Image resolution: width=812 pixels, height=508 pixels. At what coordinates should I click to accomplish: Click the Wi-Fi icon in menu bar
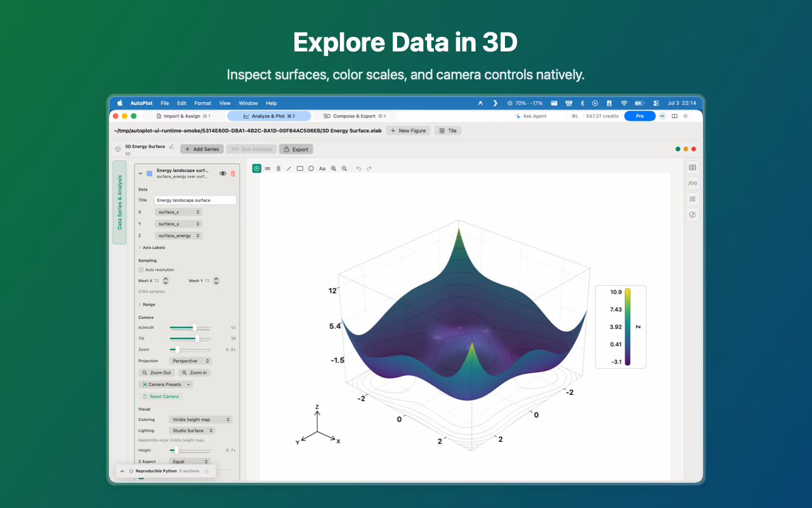[624, 103]
